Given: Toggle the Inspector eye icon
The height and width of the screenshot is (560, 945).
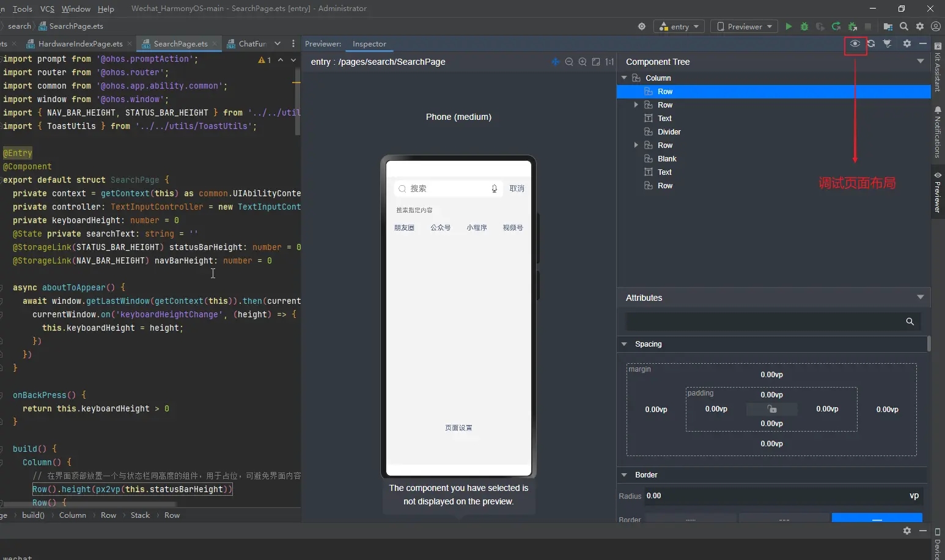Looking at the screenshot, I should (x=855, y=44).
